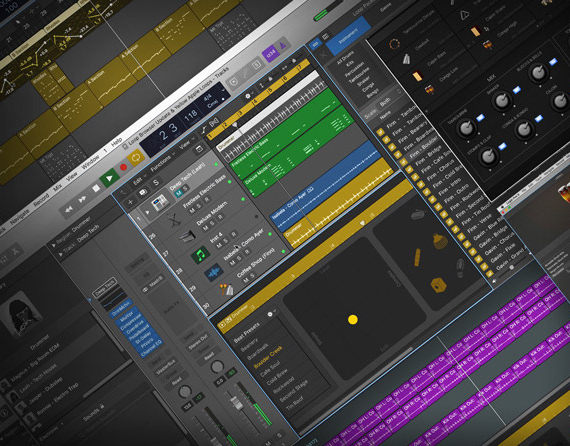Select the triangle instrument icon in the percussion plugin
The height and width of the screenshot is (446, 570).
pyautogui.click(x=465, y=15)
